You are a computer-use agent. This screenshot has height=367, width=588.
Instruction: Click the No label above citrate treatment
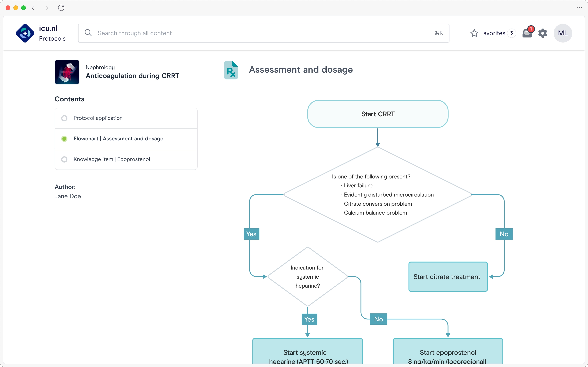[504, 234]
